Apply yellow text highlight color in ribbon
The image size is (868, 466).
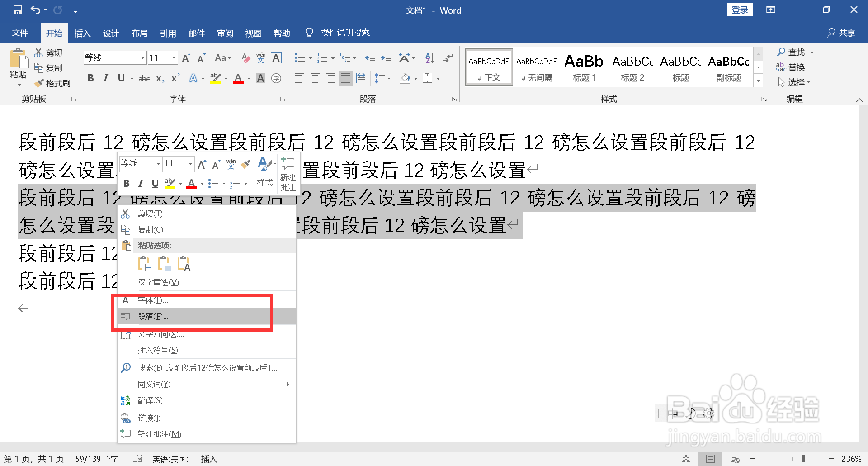coord(216,79)
